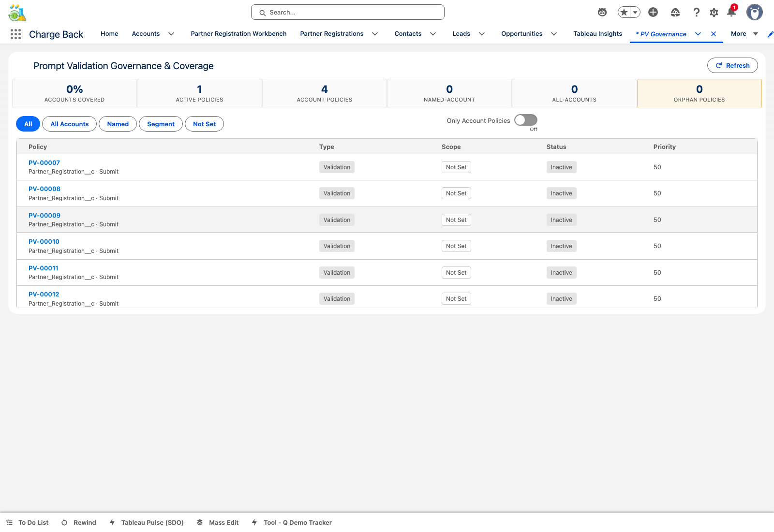
Task: Select the Orphan Policies stat card
Action: pyautogui.click(x=700, y=93)
